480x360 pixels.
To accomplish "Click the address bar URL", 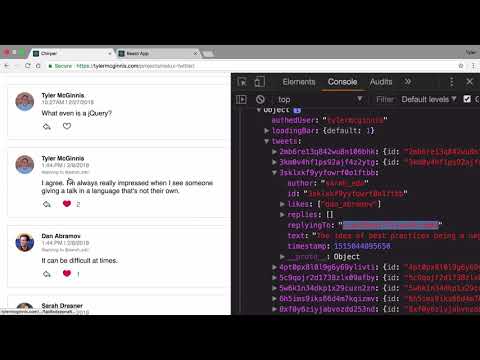I will 136,66.
